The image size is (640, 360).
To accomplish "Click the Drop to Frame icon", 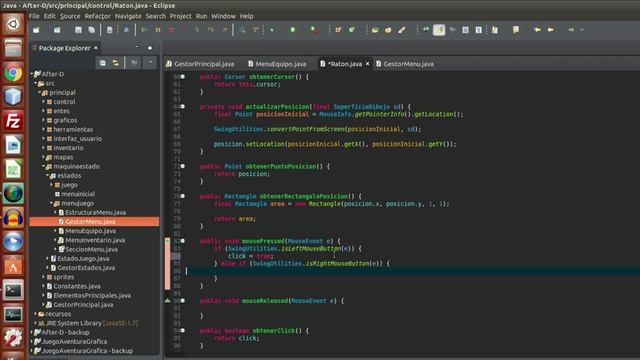I will pos(242,30).
